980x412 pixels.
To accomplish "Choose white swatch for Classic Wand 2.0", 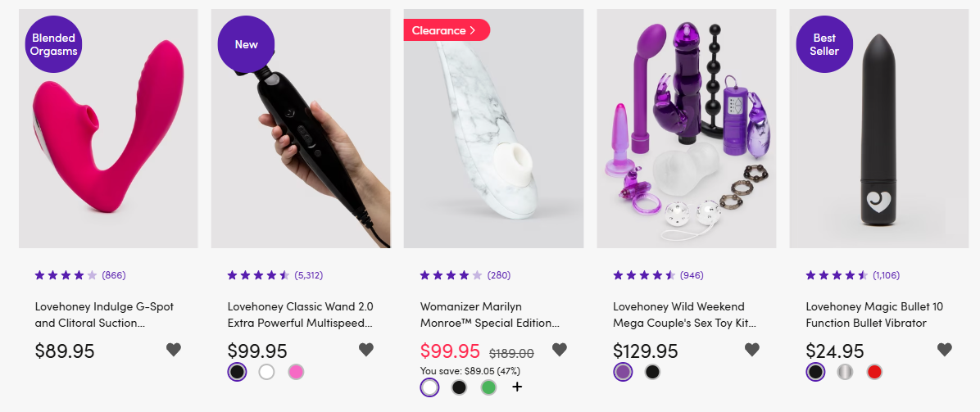I will 266,372.
